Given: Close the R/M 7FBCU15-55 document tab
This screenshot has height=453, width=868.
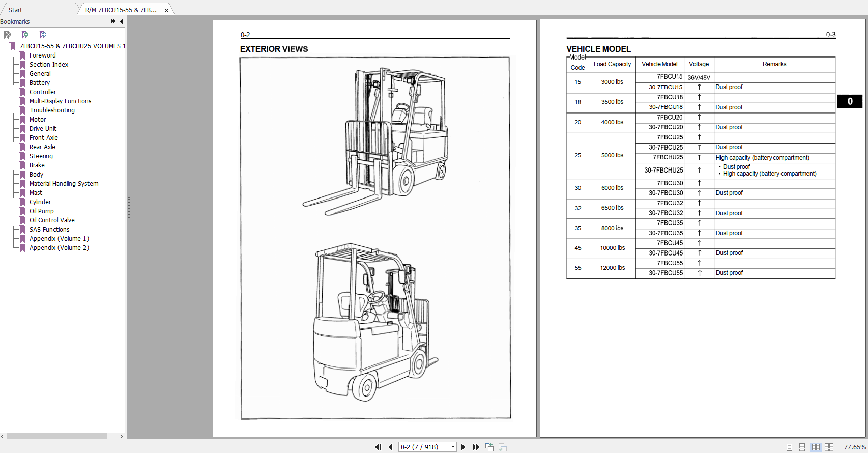Looking at the screenshot, I should pyautogui.click(x=167, y=10).
